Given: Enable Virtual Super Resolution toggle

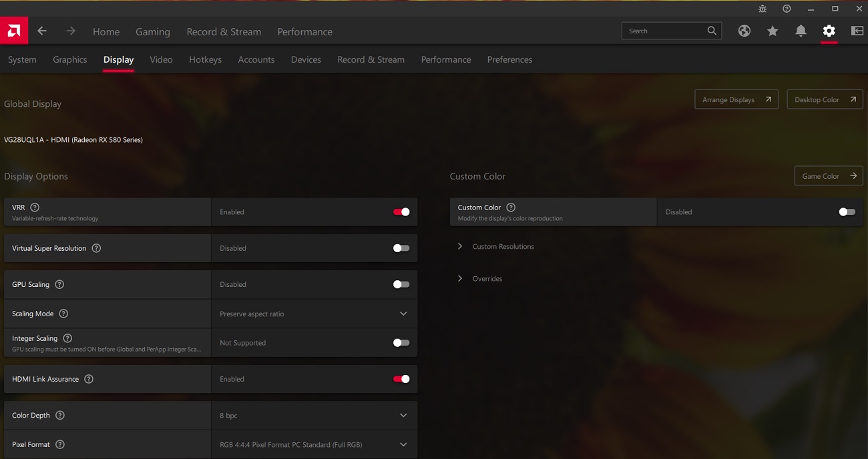Looking at the screenshot, I should [401, 248].
